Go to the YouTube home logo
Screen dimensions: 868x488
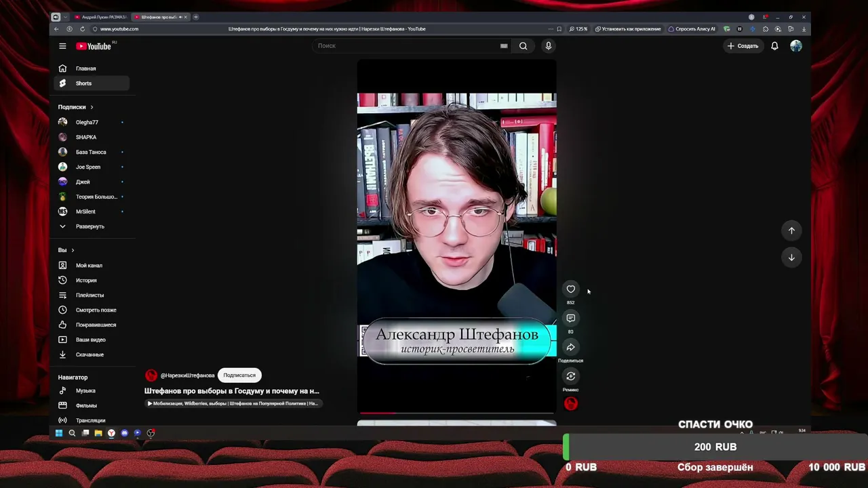pos(94,46)
